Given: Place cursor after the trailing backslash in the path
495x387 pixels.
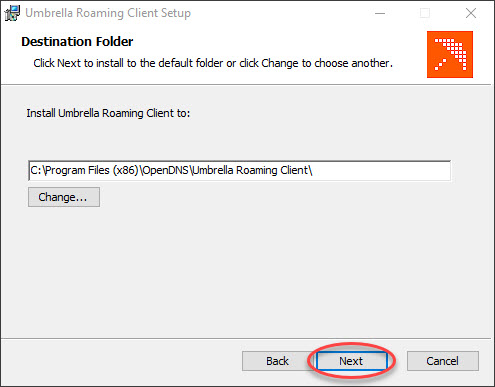Looking at the screenshot, I should pos(314,171).
